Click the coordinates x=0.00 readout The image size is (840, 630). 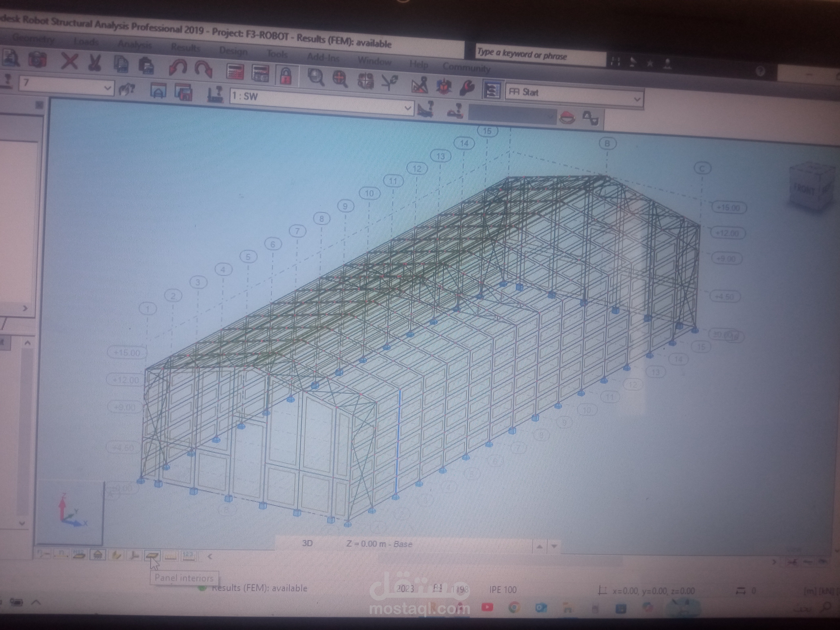click(x=653, y=591)
